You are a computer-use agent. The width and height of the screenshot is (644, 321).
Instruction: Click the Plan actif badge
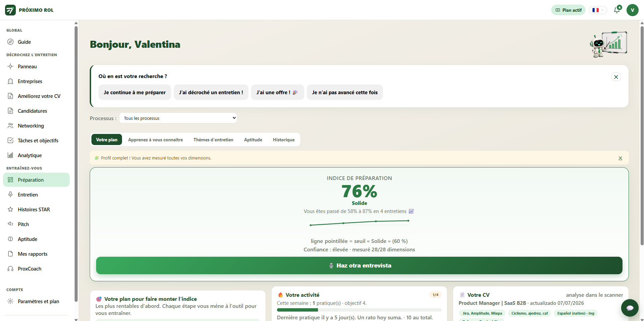point(568,10)
